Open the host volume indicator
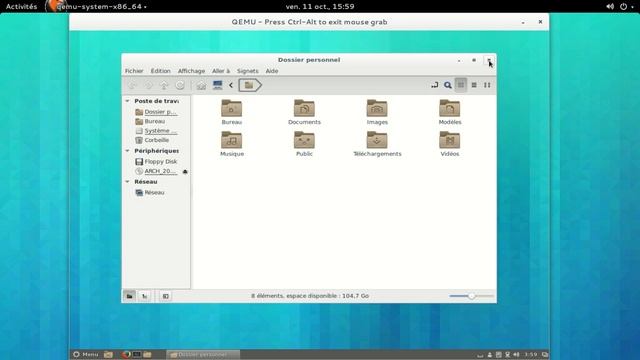 610,7
